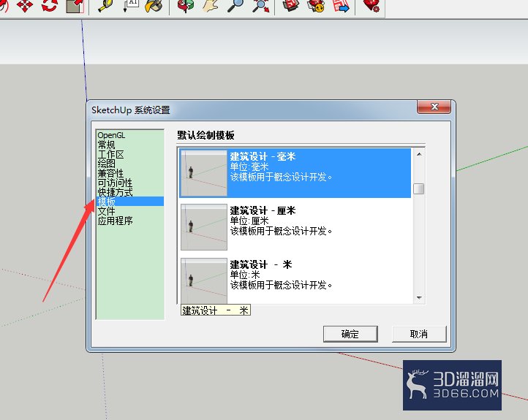Select the Text label tool
Screen dimensions: 528x420
click(x=130, y=5)
